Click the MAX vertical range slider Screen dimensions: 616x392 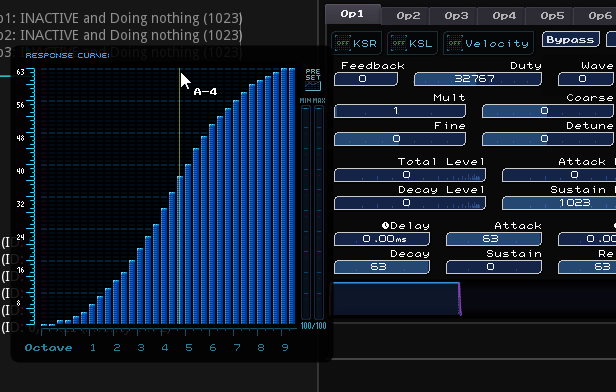coord(319,212)
